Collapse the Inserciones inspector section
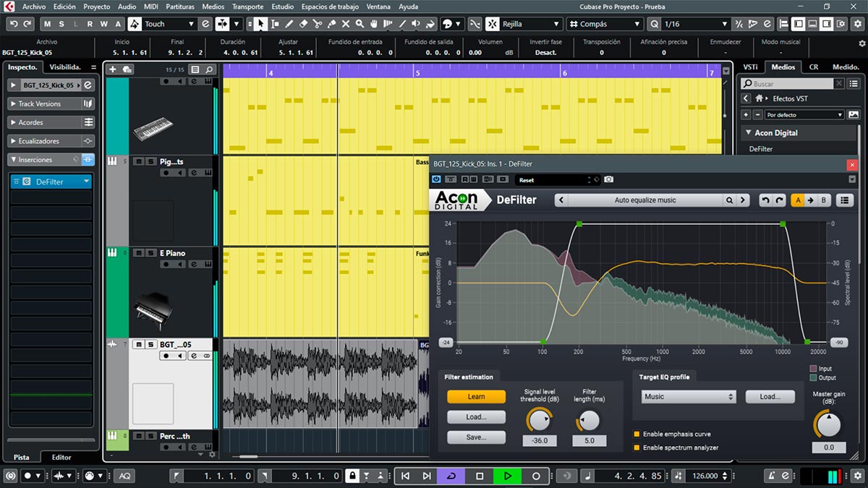The height and width of the screenshot is (488, 868). click(52, 160)
